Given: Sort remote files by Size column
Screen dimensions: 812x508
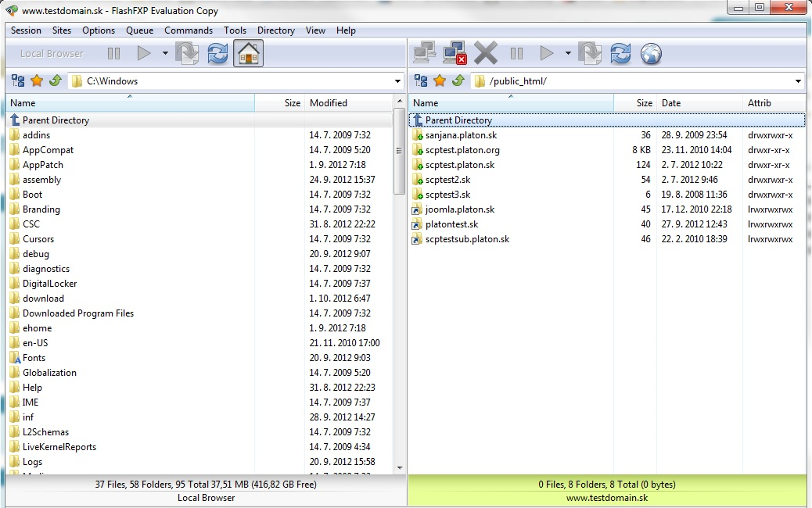Looking at the screenshot, I should [x=635, y=103].
